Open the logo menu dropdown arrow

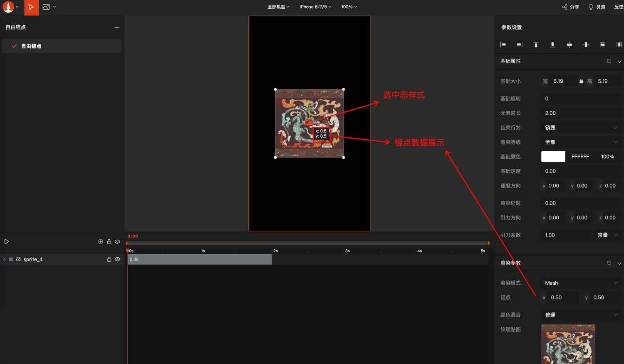click(17, 7)
